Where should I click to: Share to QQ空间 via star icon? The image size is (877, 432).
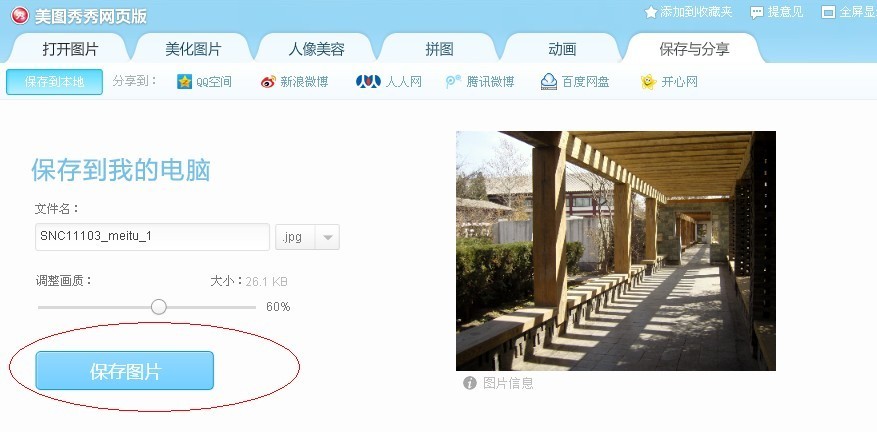tap(185, 82)
